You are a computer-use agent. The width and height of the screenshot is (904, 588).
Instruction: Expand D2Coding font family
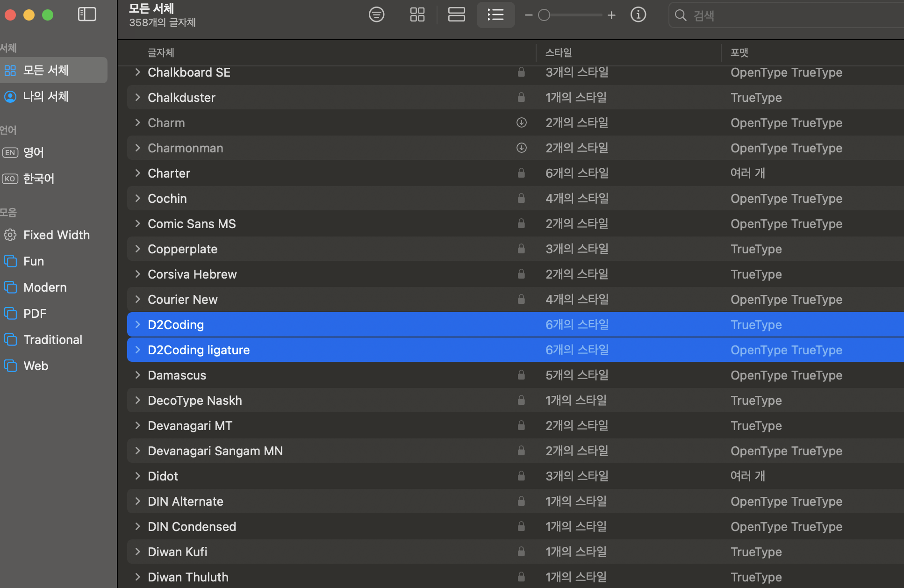coord(137,324)
